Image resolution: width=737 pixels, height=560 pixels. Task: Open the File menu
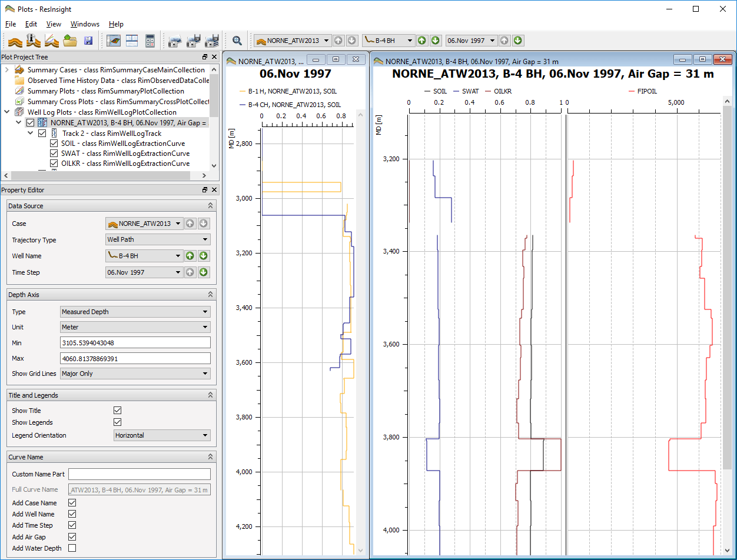point(11,24)
